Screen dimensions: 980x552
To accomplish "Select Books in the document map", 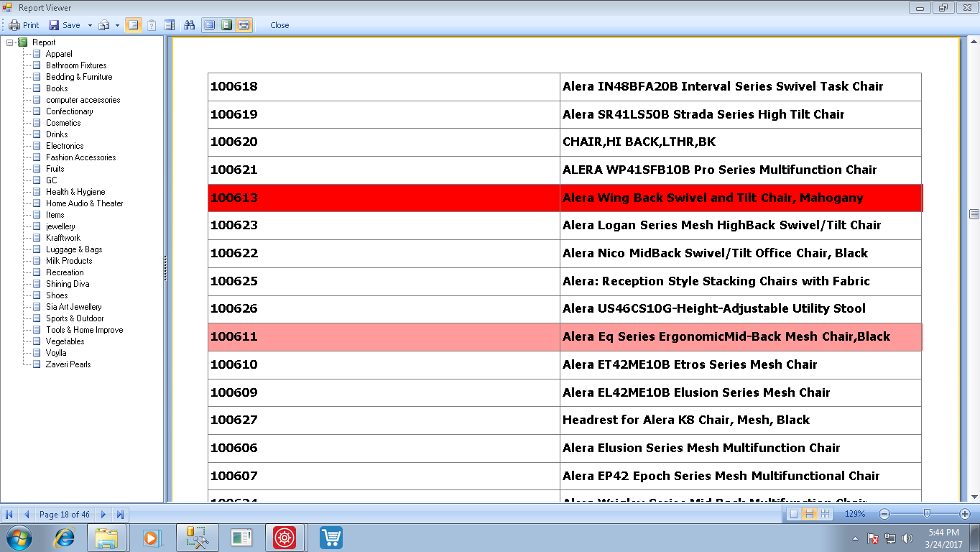I will point(57,88).
